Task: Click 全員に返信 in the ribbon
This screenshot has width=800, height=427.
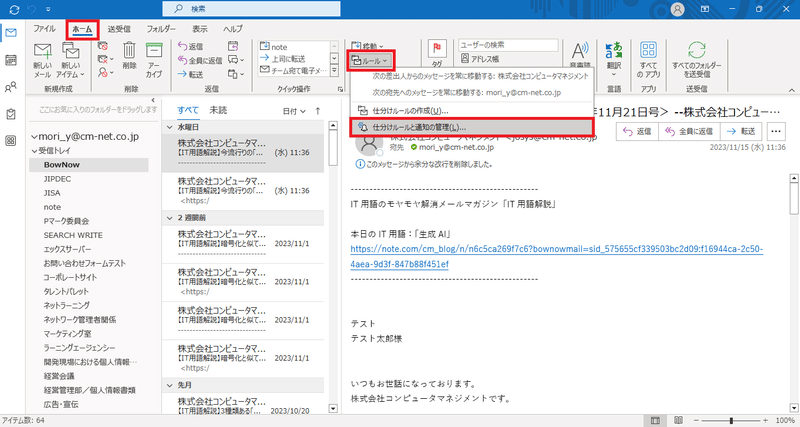Action: tap(199, 60)
